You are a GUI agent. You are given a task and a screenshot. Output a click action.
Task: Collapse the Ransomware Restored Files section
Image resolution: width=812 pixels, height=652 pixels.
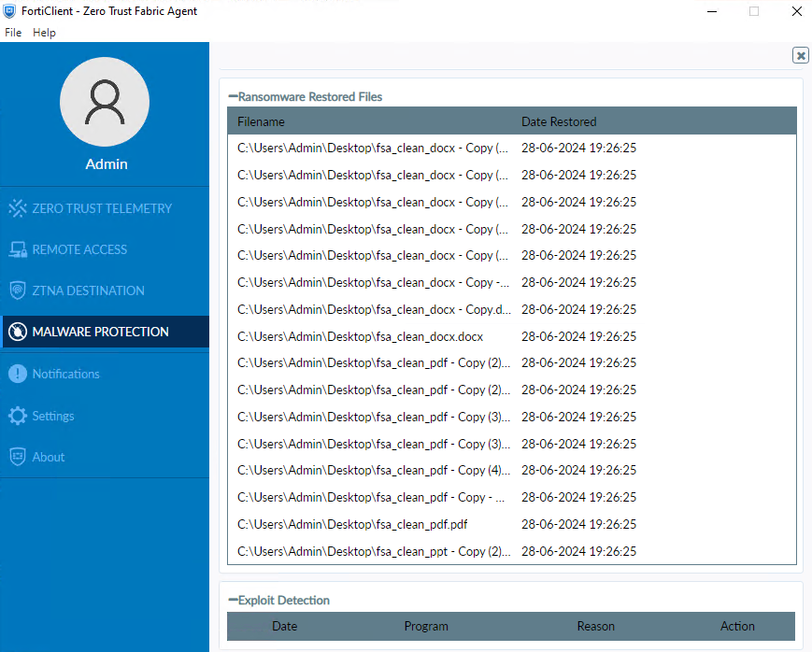coord(234,96)
